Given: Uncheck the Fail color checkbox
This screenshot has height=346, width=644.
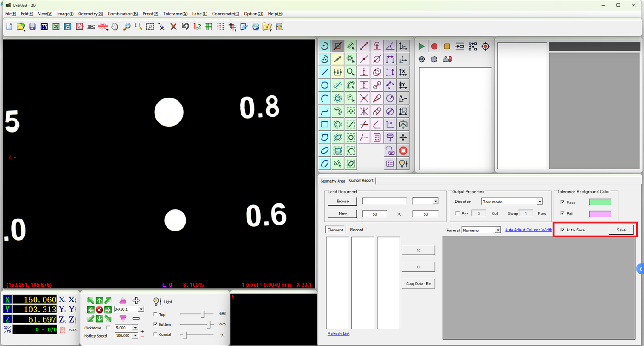Looking at the screenshot, I should (x=563, y=213).
